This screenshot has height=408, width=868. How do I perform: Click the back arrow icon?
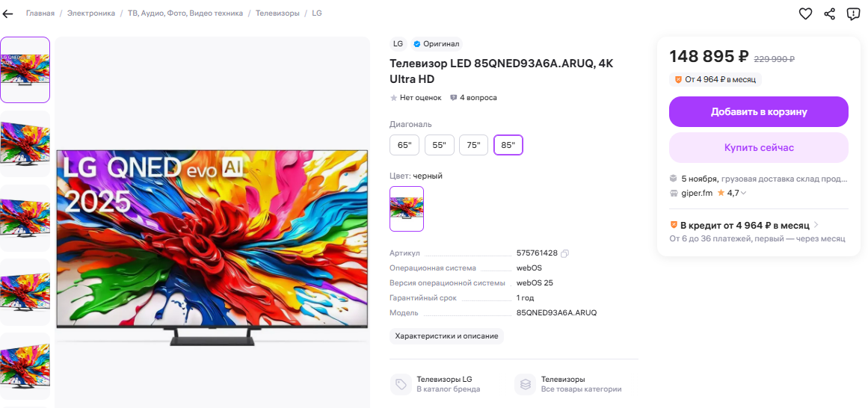(x=7, y=13)
